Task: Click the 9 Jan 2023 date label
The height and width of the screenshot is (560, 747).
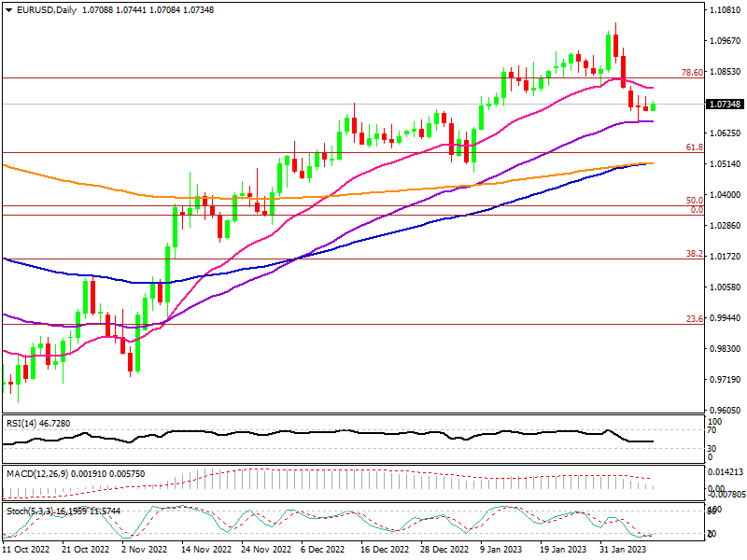Action: point(500,551)
